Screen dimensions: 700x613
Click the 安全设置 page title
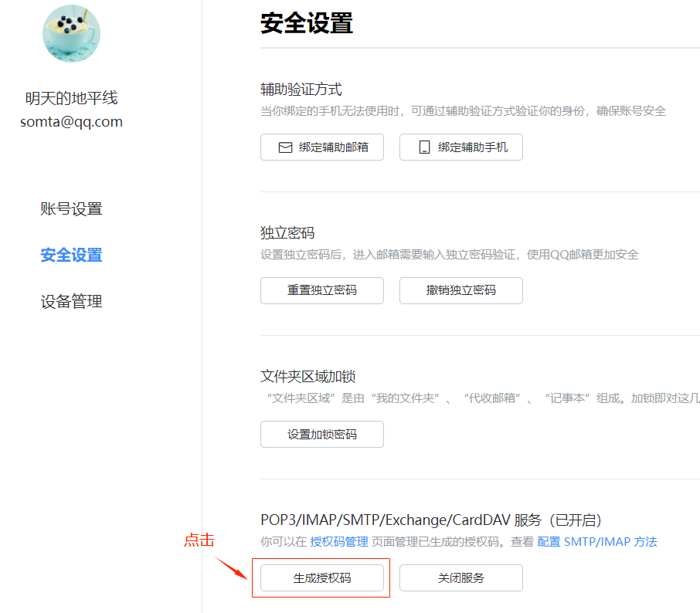tap(306, 23)
